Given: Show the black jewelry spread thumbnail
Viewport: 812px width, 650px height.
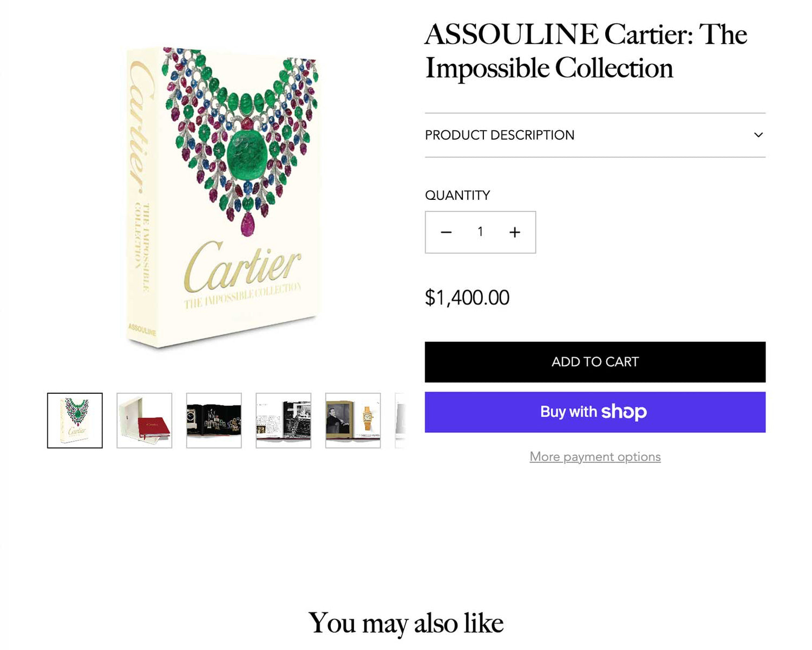Looking at the screenshot, I should (214, 420).
